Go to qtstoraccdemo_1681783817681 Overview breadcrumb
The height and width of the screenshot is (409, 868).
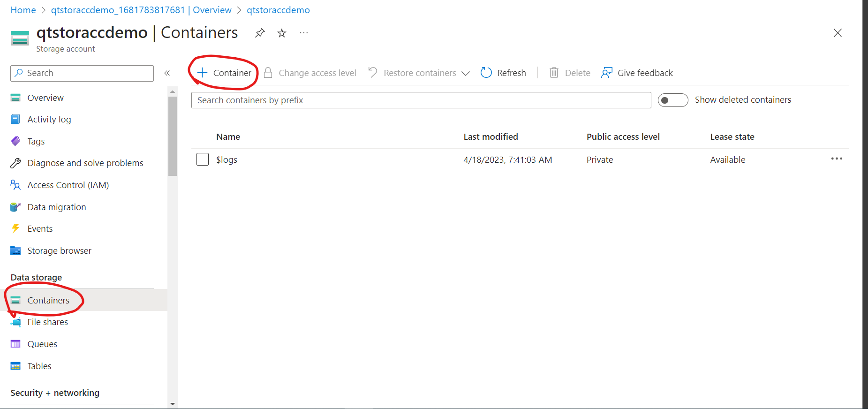(141, 10)
